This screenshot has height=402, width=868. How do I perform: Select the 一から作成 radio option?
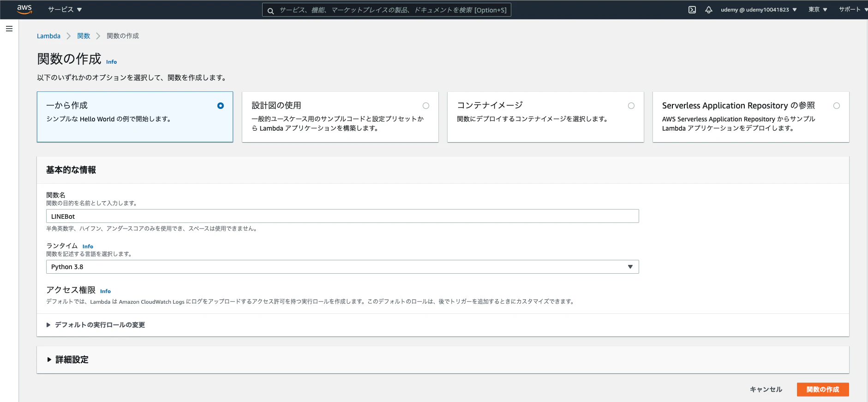tap(221, 106)
